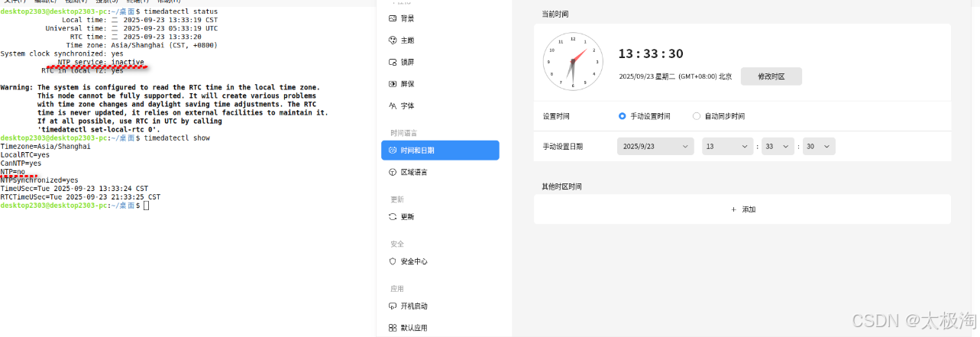This screenshot has width=980, height=337.
Task: Click 'Time zone: Asia/Shanghai' in terminal
Action: point(141,45)
